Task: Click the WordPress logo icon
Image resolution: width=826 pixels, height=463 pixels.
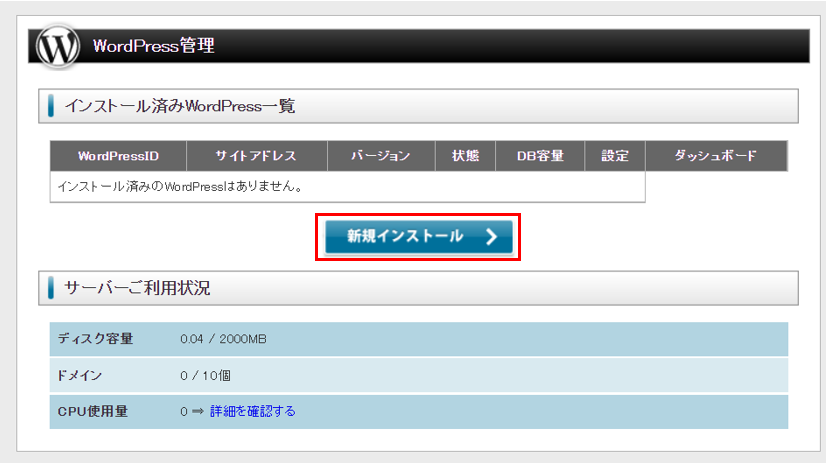Action: point(57,46)
